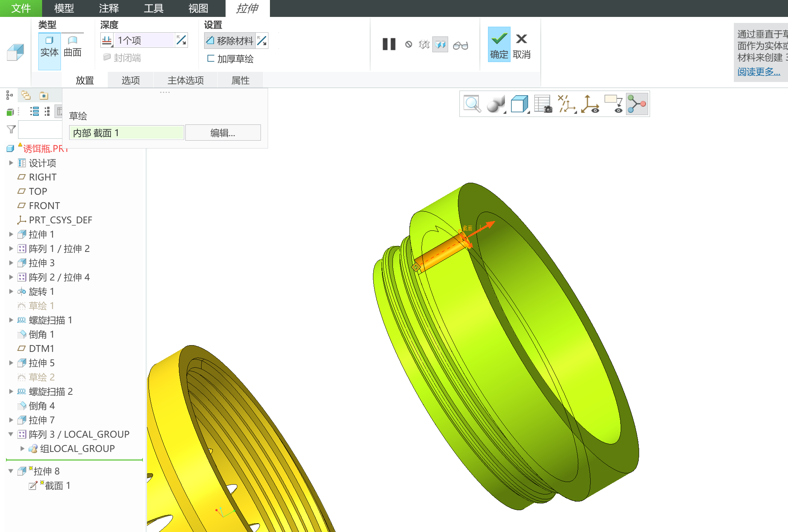
Task: Collapse the 拉伸 8 feature
Action: [11, 471]
